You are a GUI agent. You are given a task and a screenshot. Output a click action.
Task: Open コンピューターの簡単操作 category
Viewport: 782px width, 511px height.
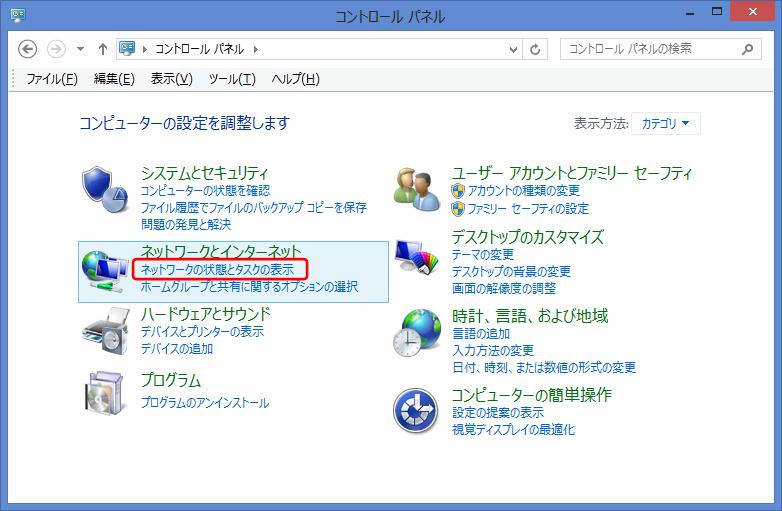pos(532,395)
